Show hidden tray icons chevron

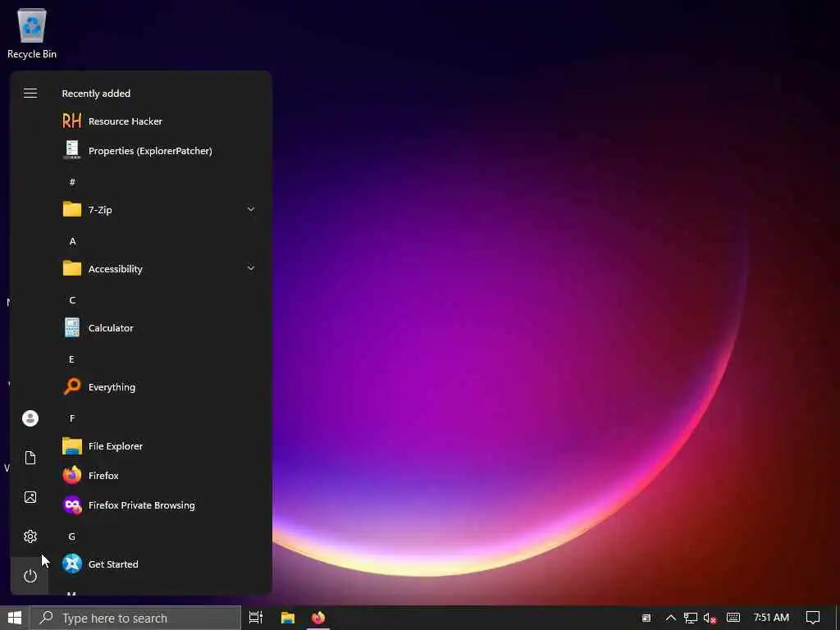point(671,618)
